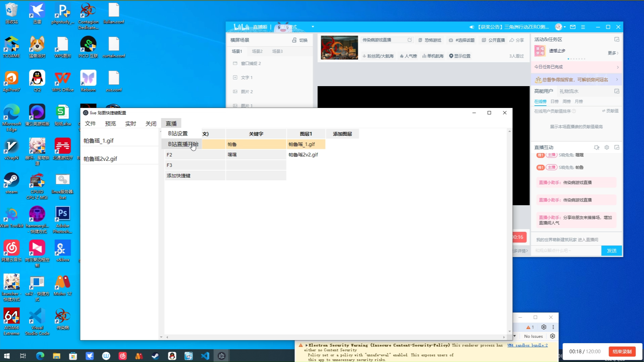Viewport: 644px width, 362px height.
Task: Open the 人气榜 ranking
Action: point(408,56)
